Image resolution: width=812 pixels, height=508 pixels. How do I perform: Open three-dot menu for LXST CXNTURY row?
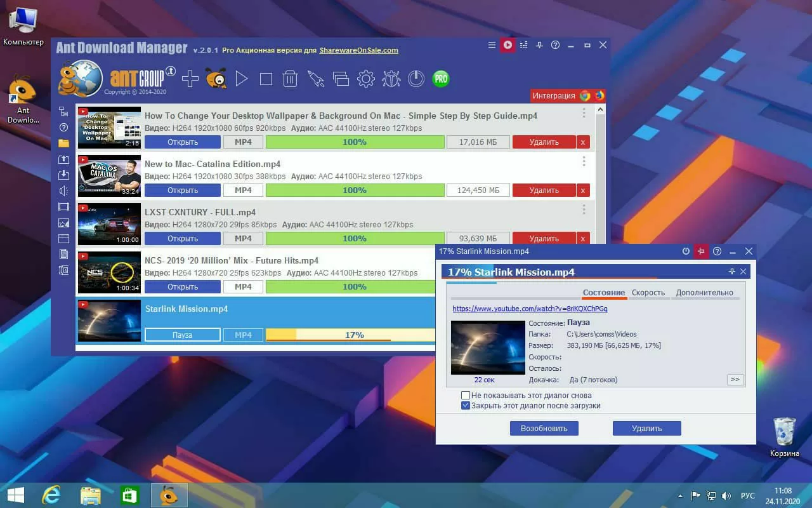[584, 210]
